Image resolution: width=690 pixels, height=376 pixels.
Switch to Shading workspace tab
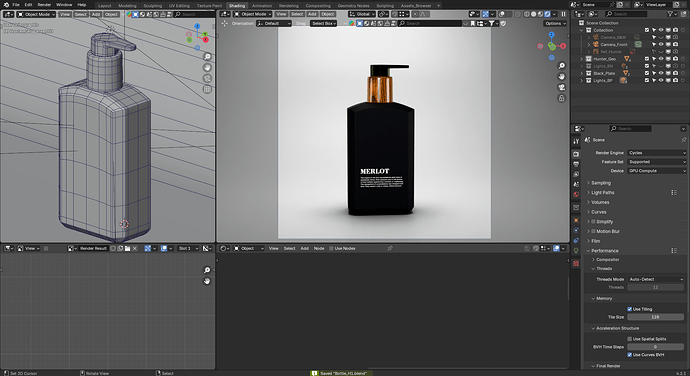237,6
